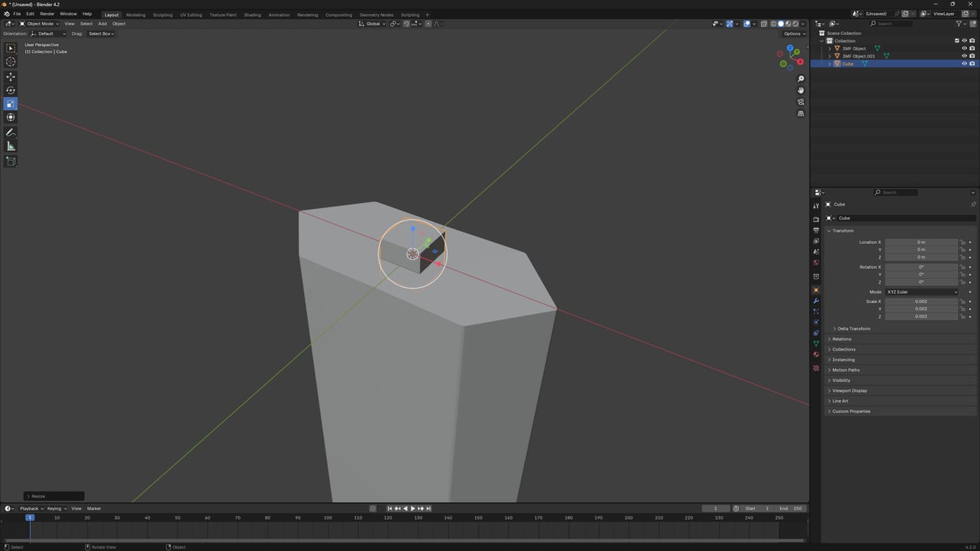Open the Tool properties tab
The width and height of the screenshot is (980, 551).
pyautogui.click(x=816, y=206)
